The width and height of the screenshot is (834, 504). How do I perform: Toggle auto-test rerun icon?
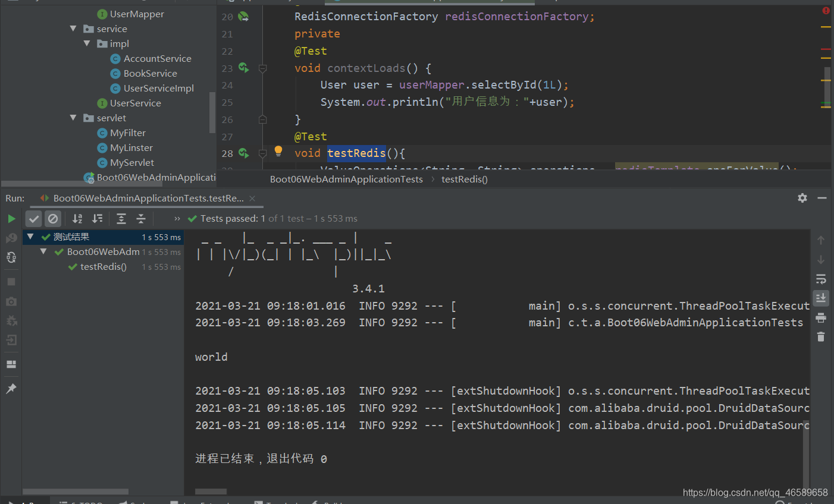pos(11,257)
